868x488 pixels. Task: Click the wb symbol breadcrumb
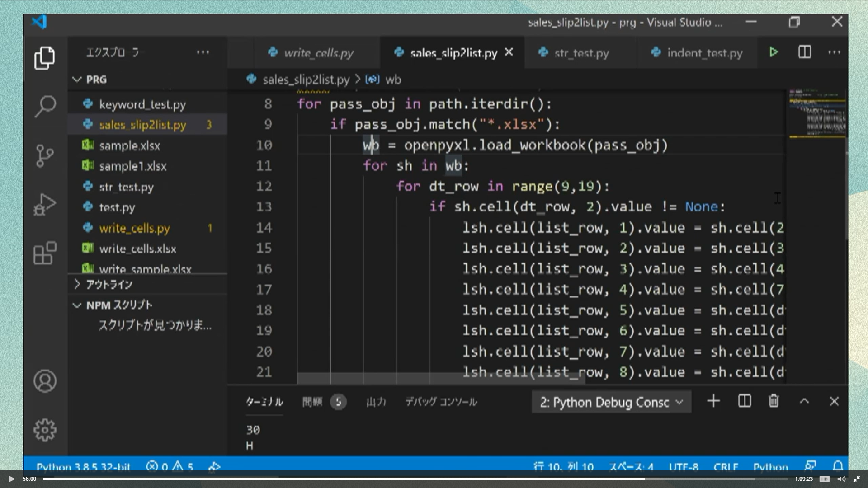click(384, 80)
